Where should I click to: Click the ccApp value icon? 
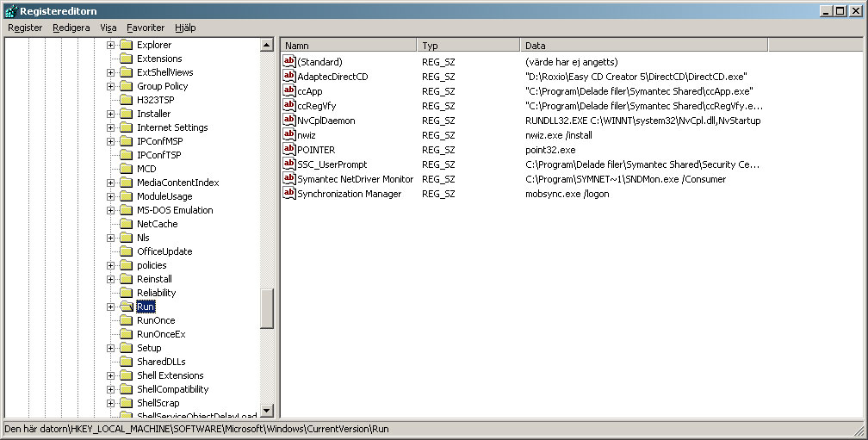coord(289,90)
